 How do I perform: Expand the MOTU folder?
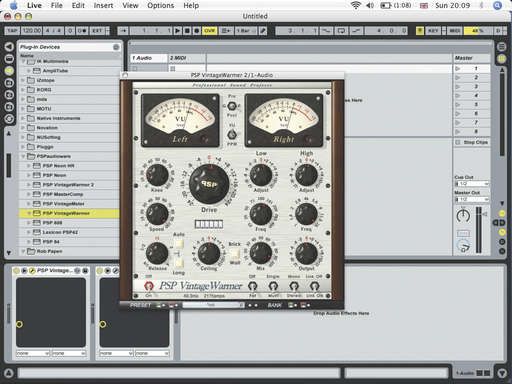point(23,109)
